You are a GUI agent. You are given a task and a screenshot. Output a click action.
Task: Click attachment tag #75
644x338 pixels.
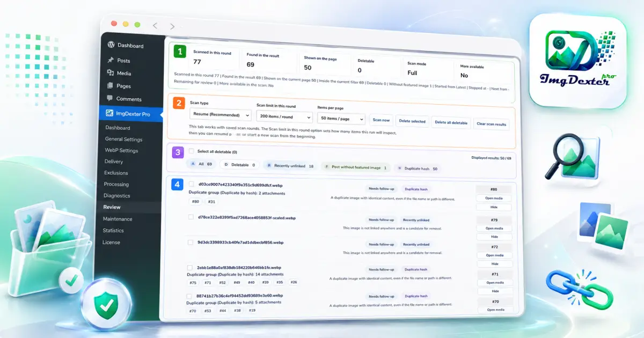click(x=193, y=282)
